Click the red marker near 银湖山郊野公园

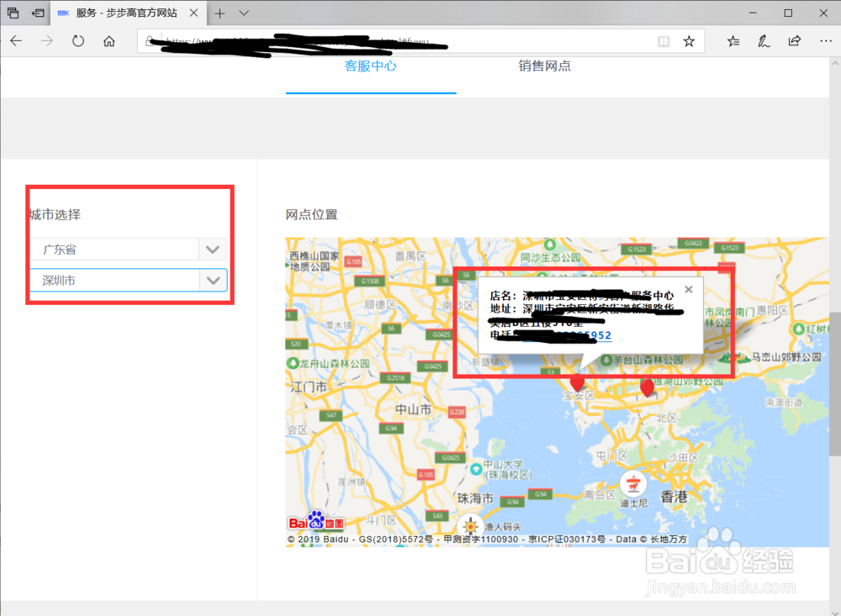(x=648, y=387)
